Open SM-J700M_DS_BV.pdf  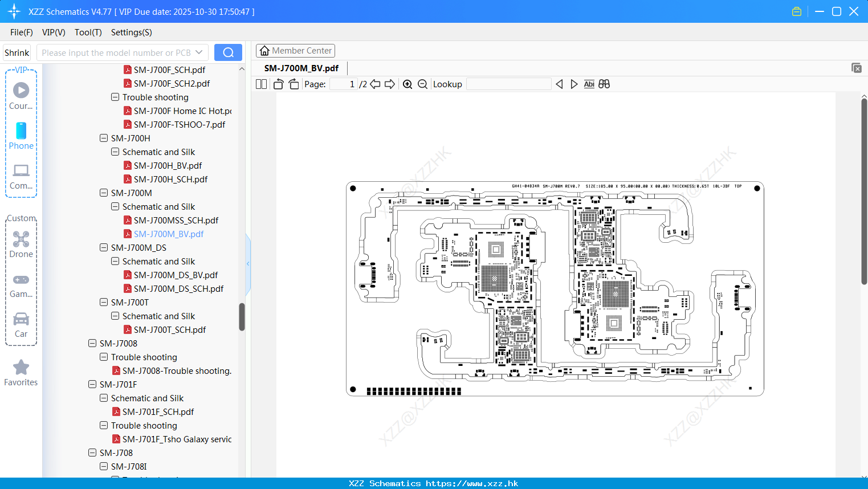pos(176,275)
